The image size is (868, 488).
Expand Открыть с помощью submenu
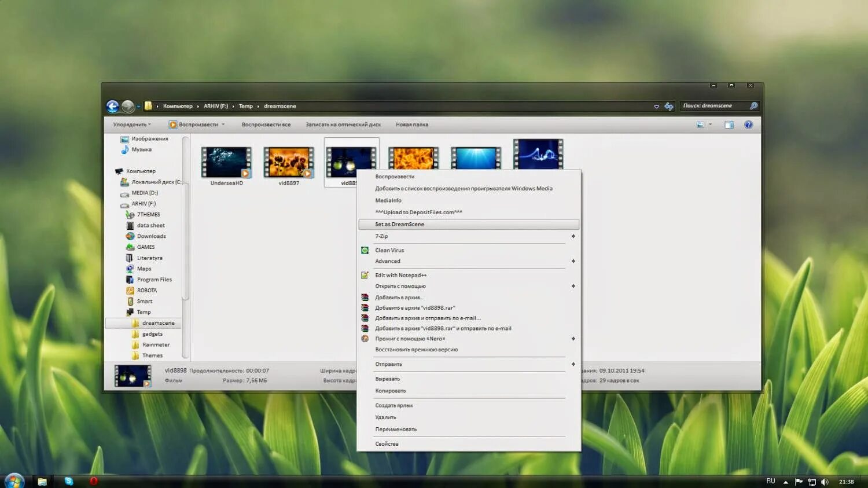pos(573,286)
